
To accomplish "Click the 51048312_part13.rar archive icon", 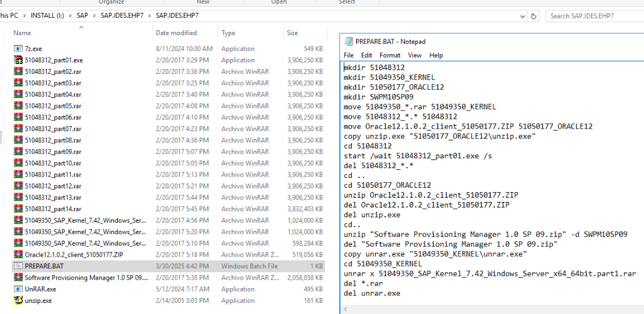I will point(18,198).
